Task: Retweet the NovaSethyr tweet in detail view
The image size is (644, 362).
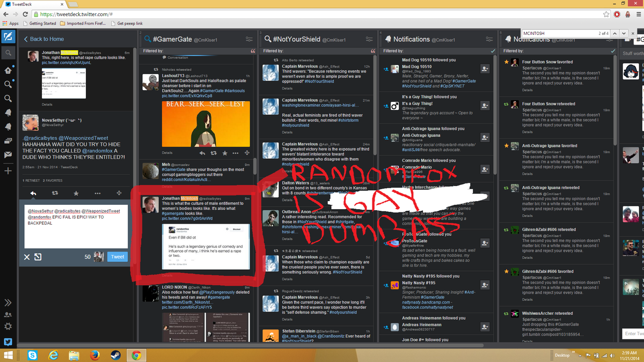Action: (55, 193)
